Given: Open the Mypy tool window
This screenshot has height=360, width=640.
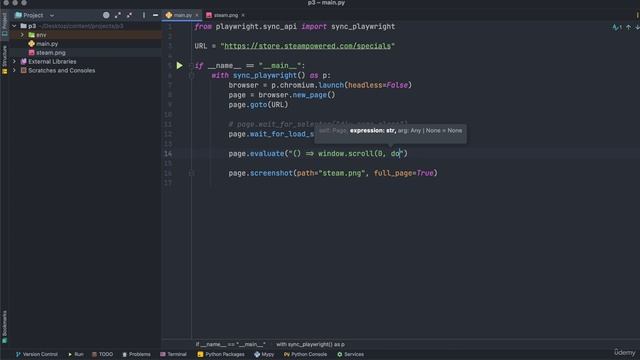Looking at the screenshot, I should pyautogui.click(x=264, y=354).
